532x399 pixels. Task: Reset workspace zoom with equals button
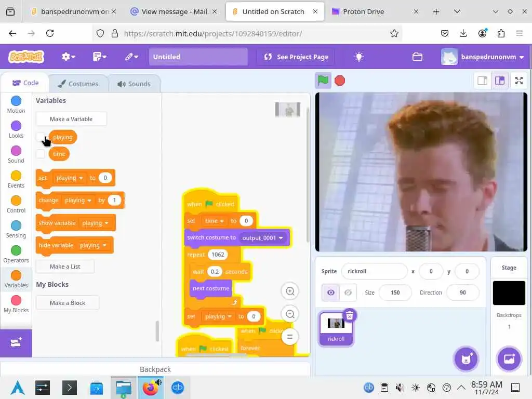point(290,337)
